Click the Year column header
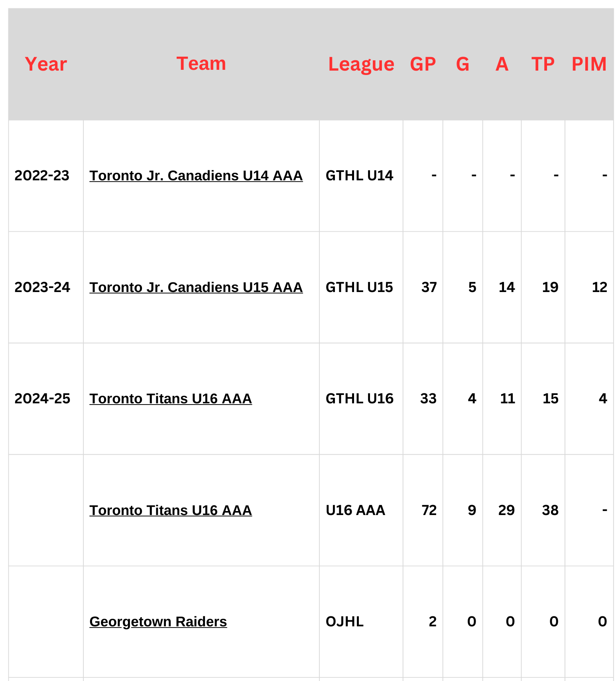Screen dimensions: 616x681 click(46, 64)
